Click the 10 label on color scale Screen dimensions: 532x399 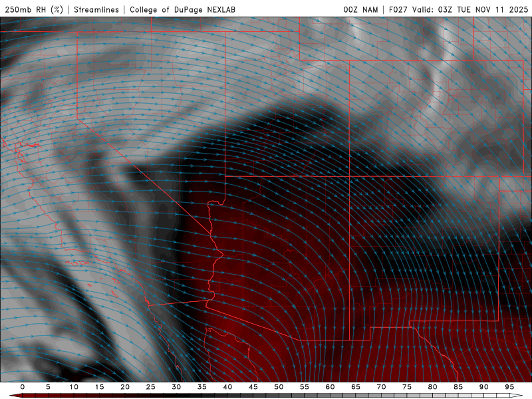click(74, 387)
